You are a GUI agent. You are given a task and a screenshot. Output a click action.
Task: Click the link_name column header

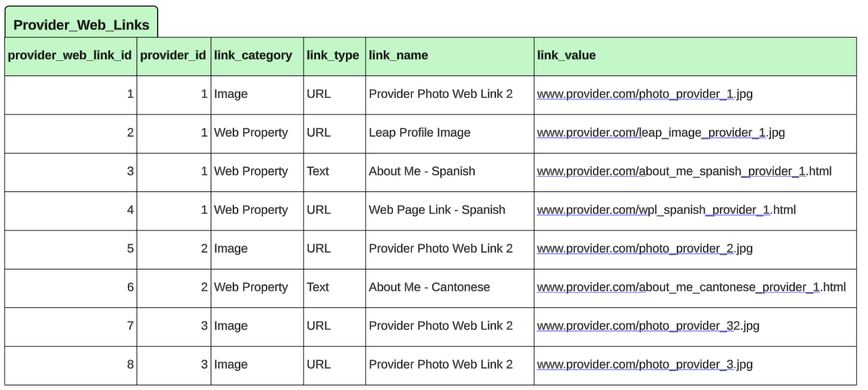point(398,56)
